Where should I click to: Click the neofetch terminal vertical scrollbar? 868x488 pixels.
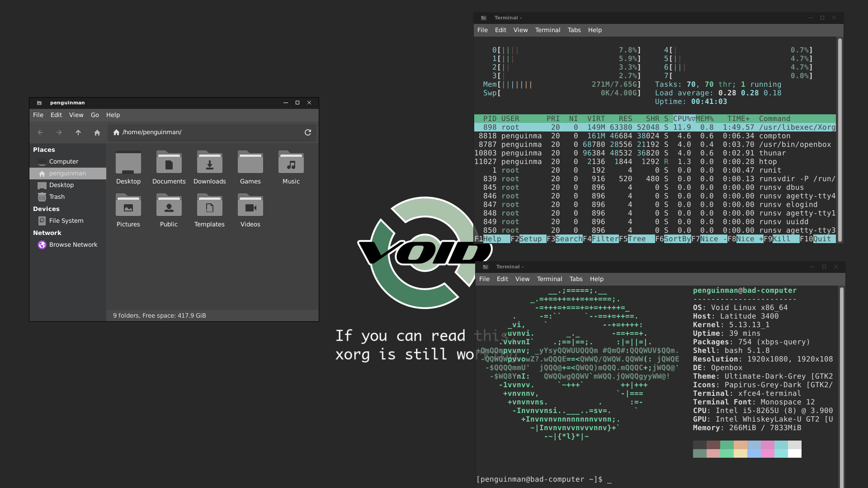click(x=842, y=386)
